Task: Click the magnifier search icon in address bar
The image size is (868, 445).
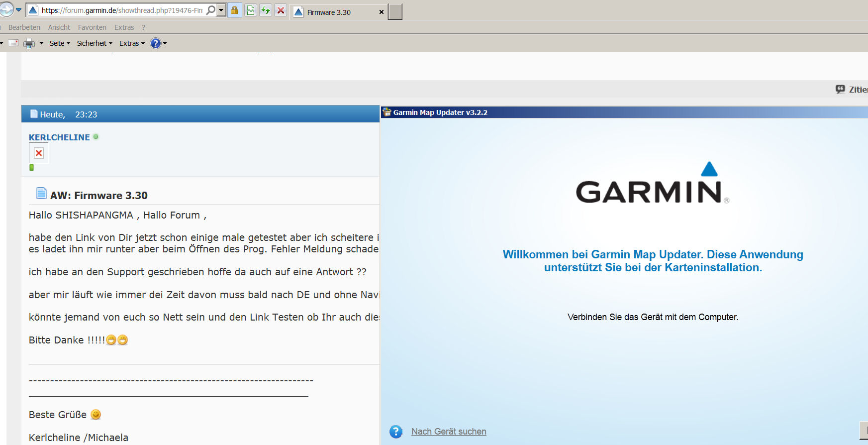Action: [211, 10]
